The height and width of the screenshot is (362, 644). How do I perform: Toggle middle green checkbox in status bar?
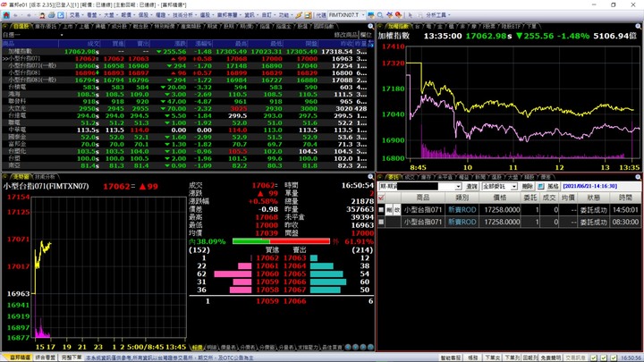coord(604,358)
